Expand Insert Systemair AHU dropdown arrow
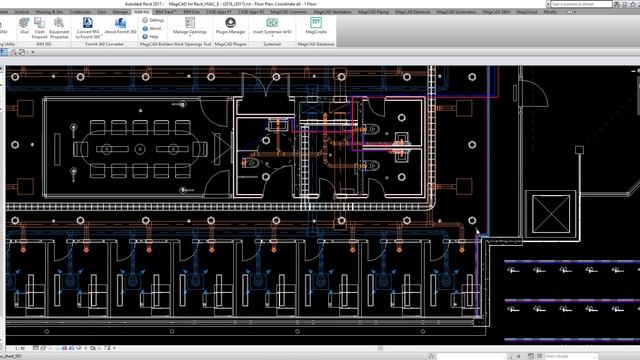 [272, 37]
